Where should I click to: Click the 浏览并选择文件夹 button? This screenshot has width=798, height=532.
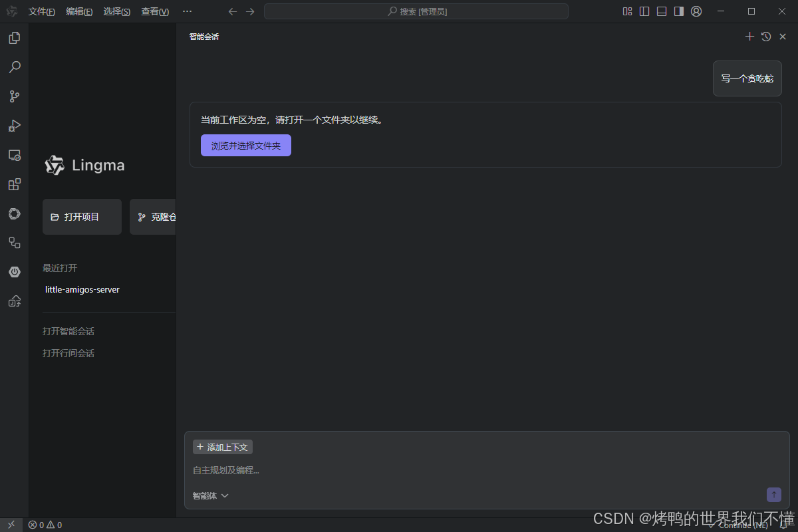(x=246, y=146)
